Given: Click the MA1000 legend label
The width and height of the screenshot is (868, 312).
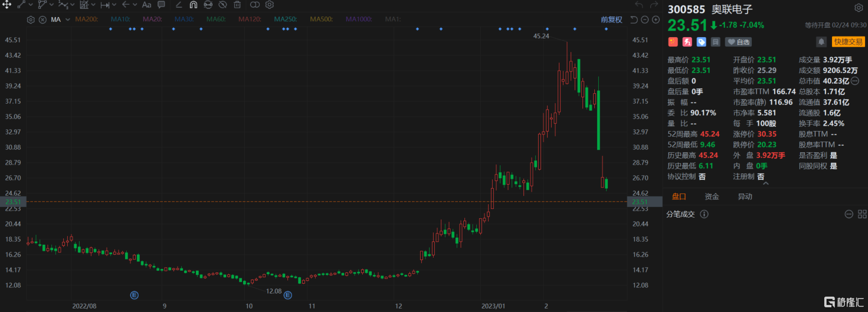Looking at the screenshot, I should click(x=359, y=19).
